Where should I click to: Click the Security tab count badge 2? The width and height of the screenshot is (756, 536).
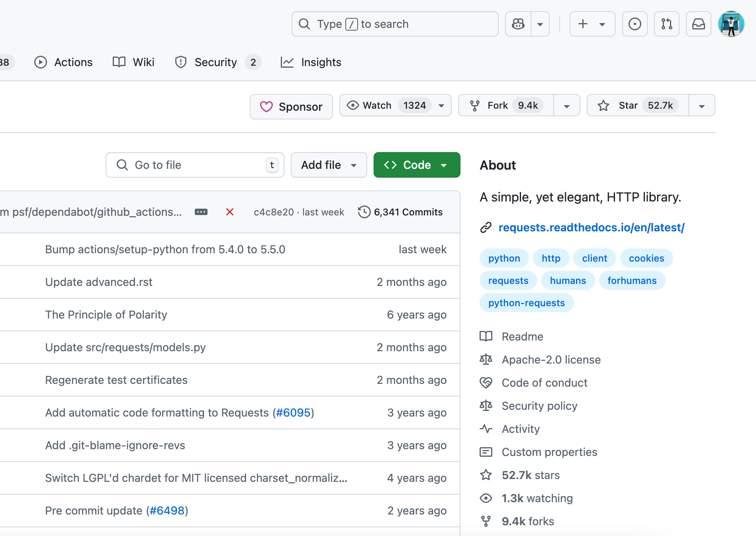pos(253,62)
